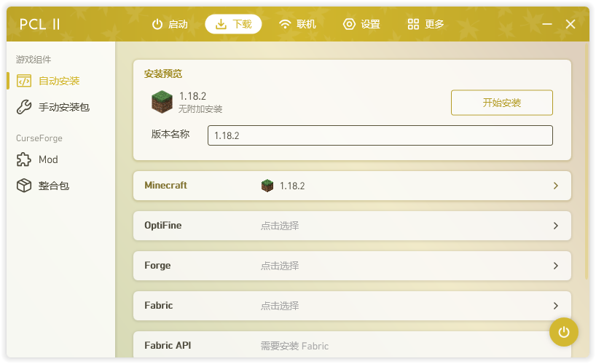
Task: Open the 设置 settings tab
Action: [361, 24]
